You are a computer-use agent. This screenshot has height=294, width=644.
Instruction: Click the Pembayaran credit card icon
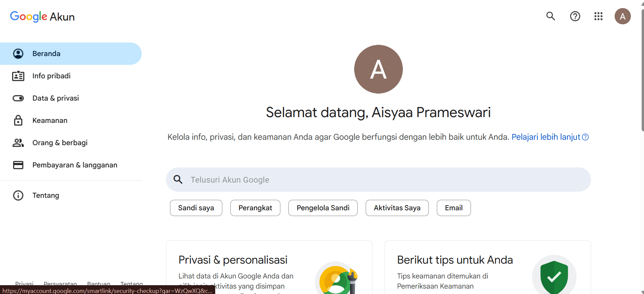pyautogui.click(x=18, y=165)
